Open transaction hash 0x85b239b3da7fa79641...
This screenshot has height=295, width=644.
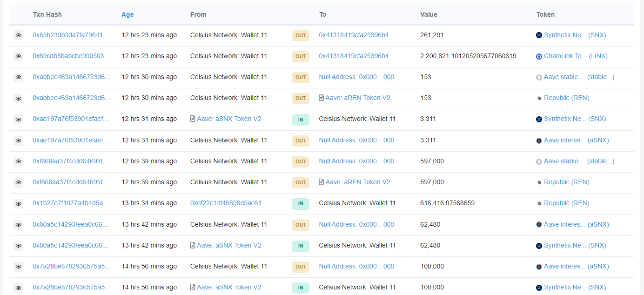[71, 35]
